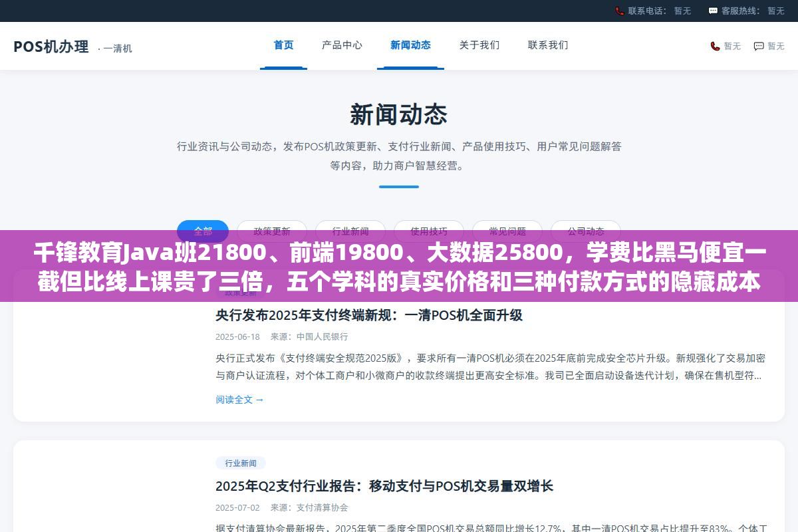
Task: Open the 关于我们 page
Action: (x=479, y=45)
